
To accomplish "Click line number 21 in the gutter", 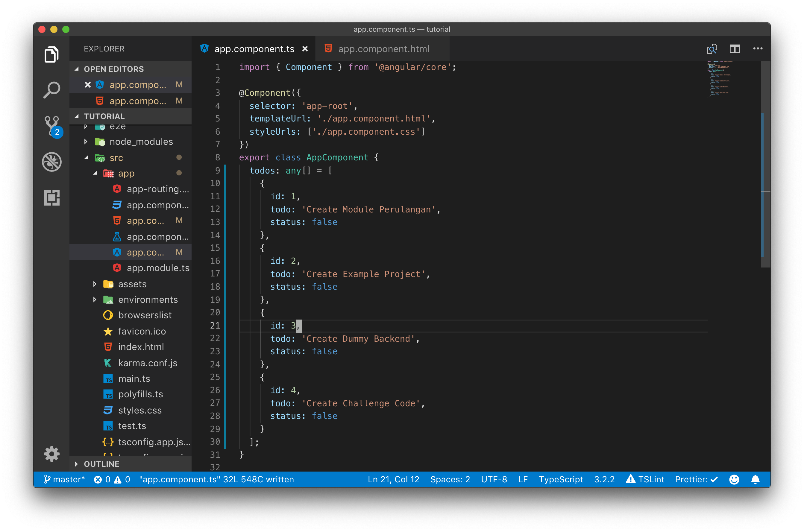I will point(215,325).
